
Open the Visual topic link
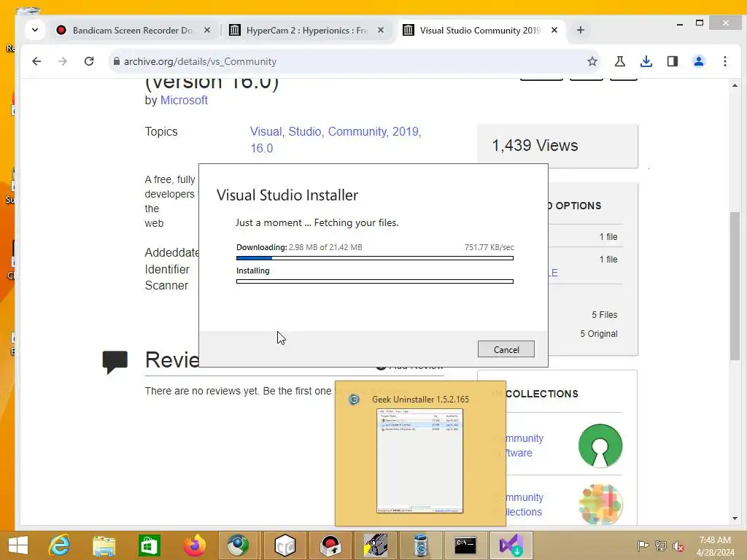[x=267, y=132]
